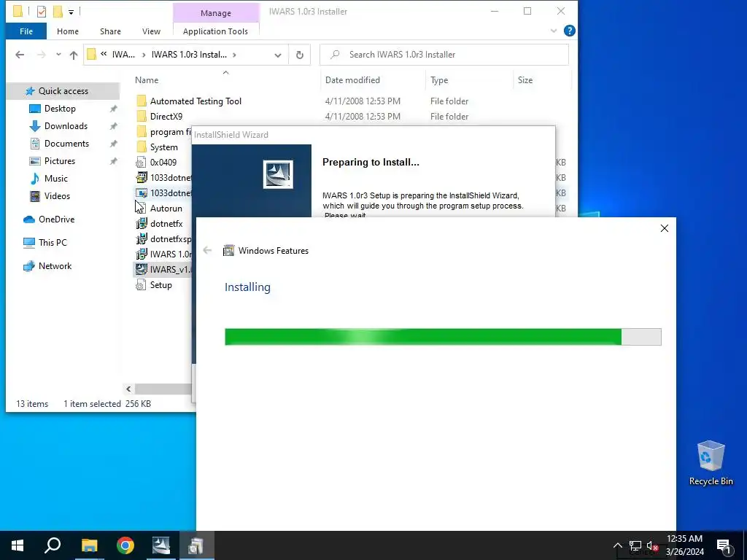Unpin Downloads using its pin icon

(113, 126)
